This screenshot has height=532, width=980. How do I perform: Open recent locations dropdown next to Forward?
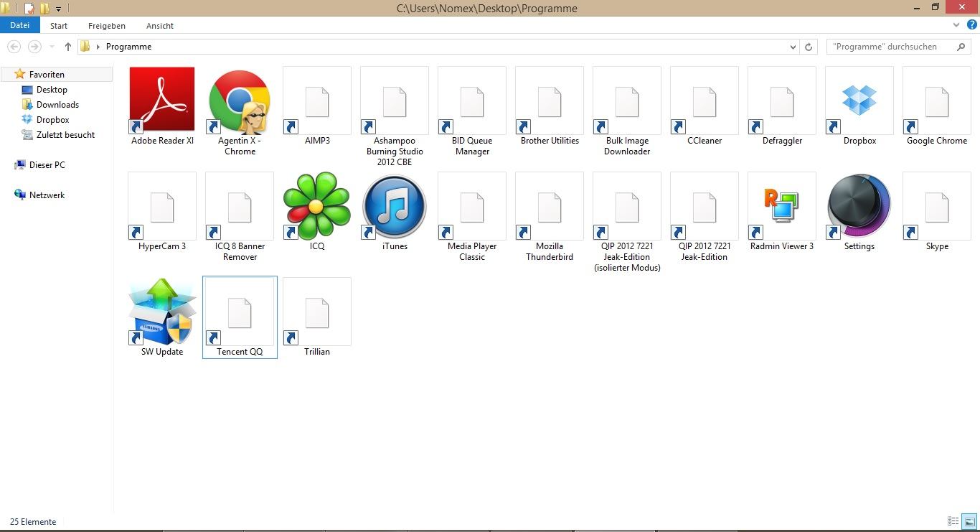point(52,47)
